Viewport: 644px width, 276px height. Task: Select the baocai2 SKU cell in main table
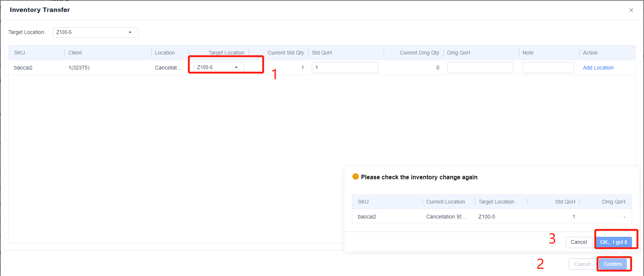23,68
